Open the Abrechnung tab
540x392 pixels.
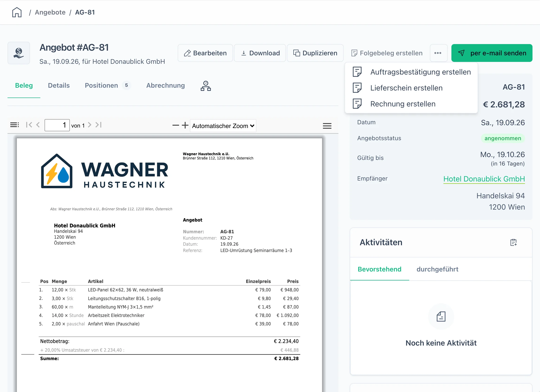pyautogui.click(x=165, y=86)
